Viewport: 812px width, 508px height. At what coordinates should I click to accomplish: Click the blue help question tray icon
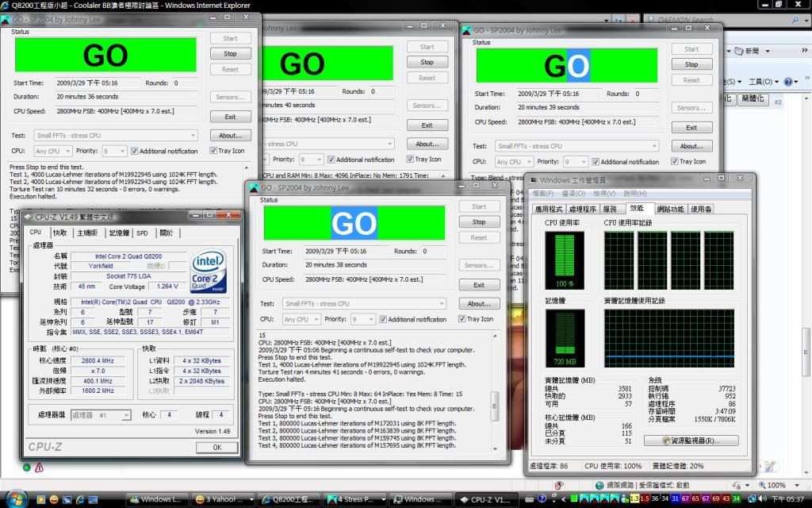[x=542, y=498]
